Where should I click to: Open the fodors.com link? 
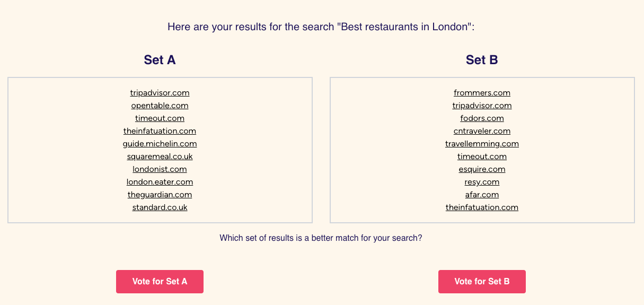(x=482, y=118)
